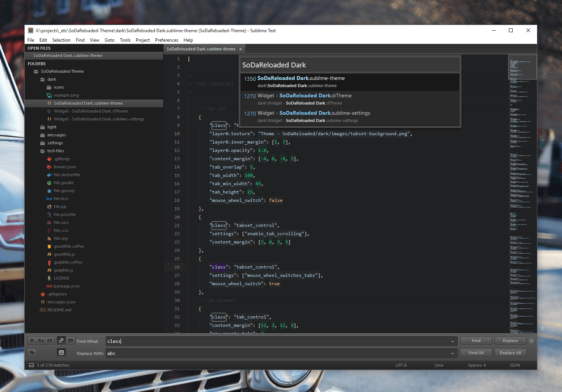Click the Find button
Viewport: 562px width, 392px height.
pos(476,340)
